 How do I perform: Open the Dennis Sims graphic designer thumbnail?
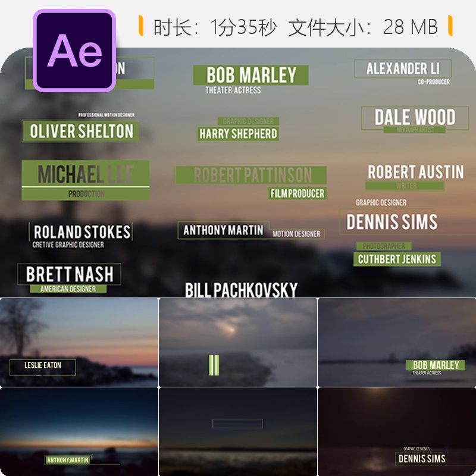(x=397, y=431)
